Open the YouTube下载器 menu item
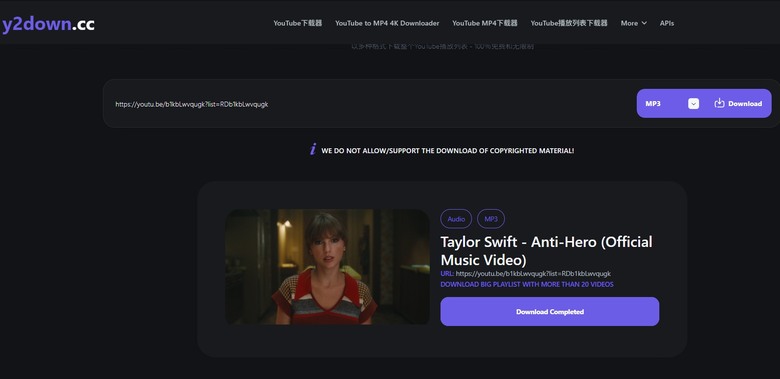Screen dimensions: 780x379 coord(297,23)
